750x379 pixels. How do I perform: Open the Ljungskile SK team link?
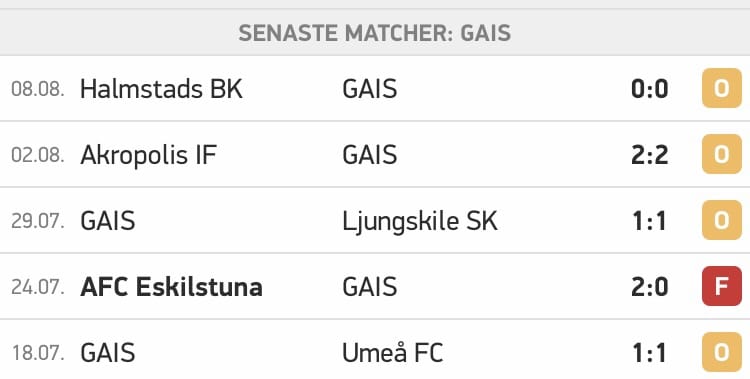420,222
